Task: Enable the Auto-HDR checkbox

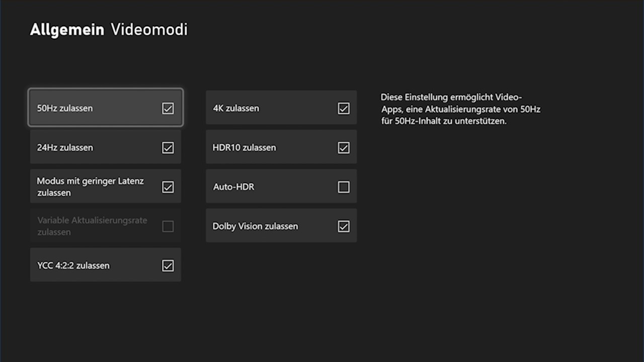Action: tap(344, 187)
